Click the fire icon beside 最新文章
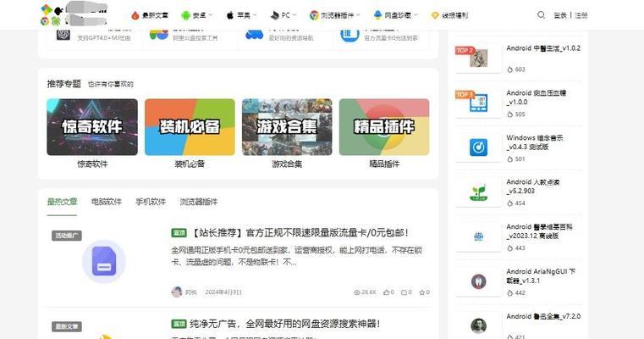644x339 pixels. (135, 15)
